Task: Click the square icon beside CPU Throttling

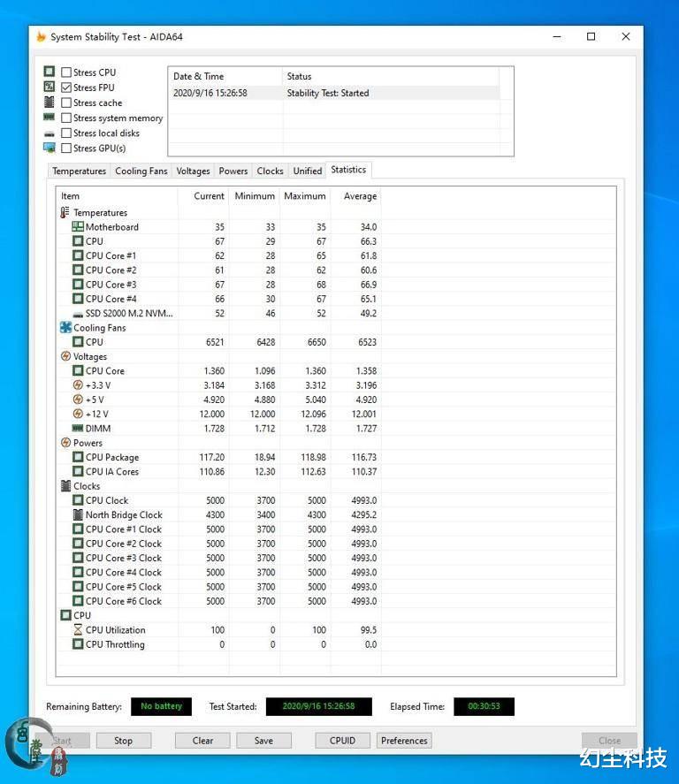Action: coord(78,644)
